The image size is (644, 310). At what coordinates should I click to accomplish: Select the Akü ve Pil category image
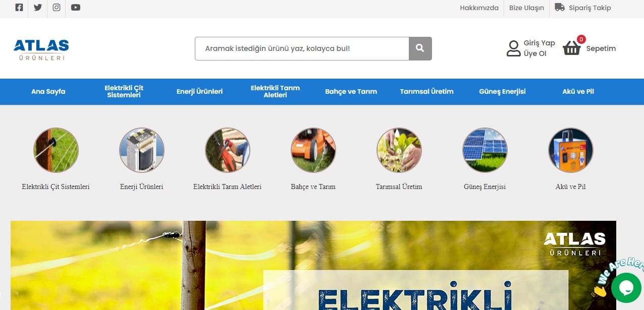click(571, 150)
